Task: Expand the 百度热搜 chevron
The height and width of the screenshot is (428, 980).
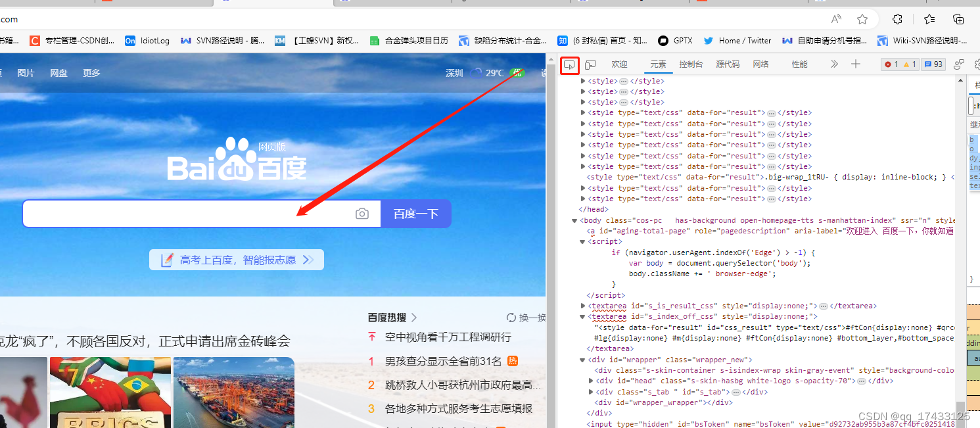Action: click(x=414, y=318)
